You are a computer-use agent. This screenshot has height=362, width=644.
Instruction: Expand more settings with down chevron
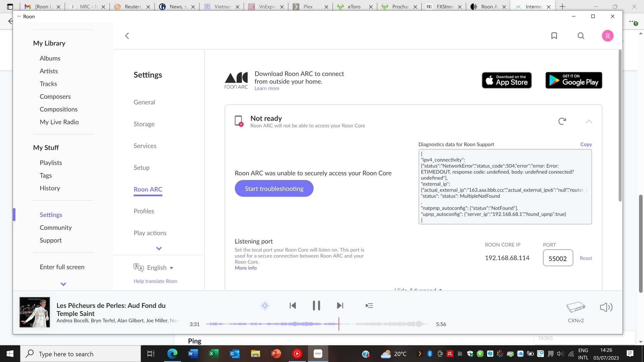click(159, 248)
